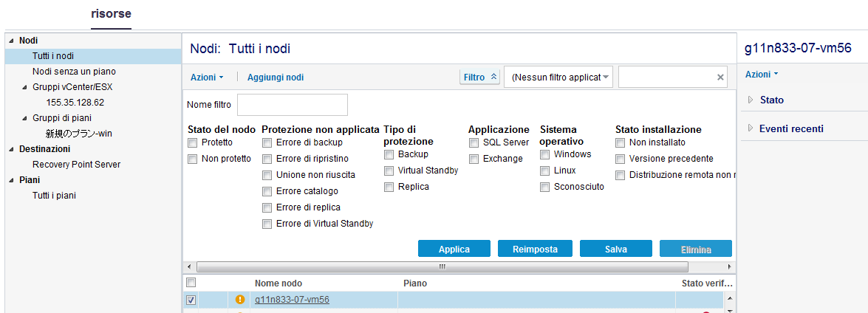Open the filter selection dropdown

pyautogui.click(x=606, y=77)
